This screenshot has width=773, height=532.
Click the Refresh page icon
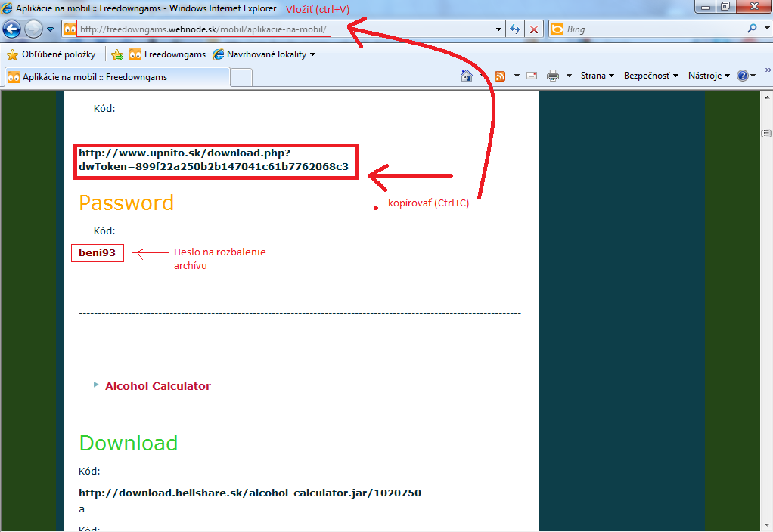[x=515, y=29]
